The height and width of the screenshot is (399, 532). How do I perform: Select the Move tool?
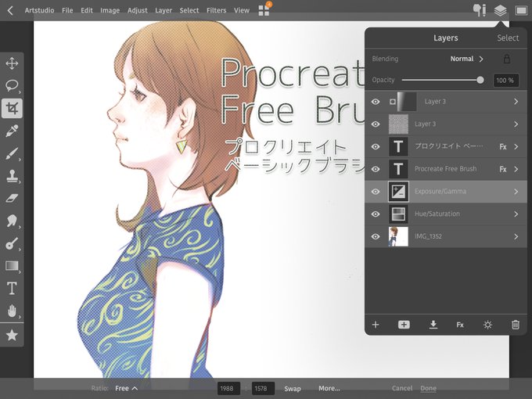pyautogui.click(x=12, y=63)
